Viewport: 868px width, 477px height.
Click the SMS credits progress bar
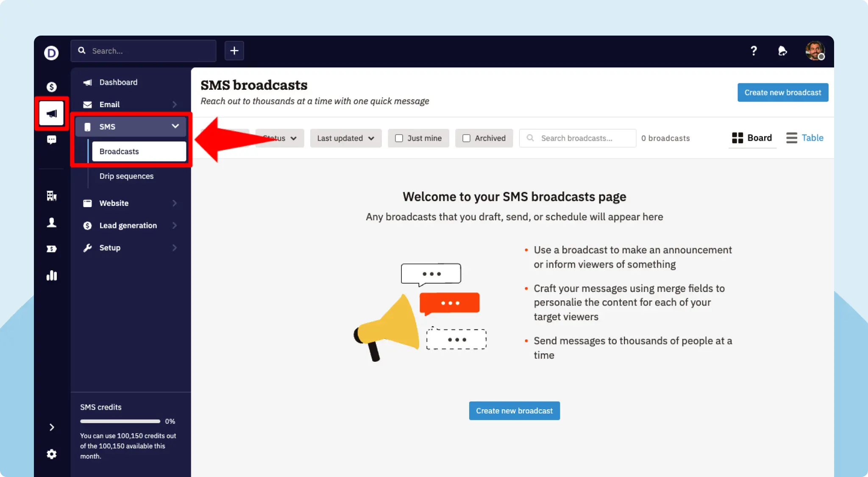[120, 421]
